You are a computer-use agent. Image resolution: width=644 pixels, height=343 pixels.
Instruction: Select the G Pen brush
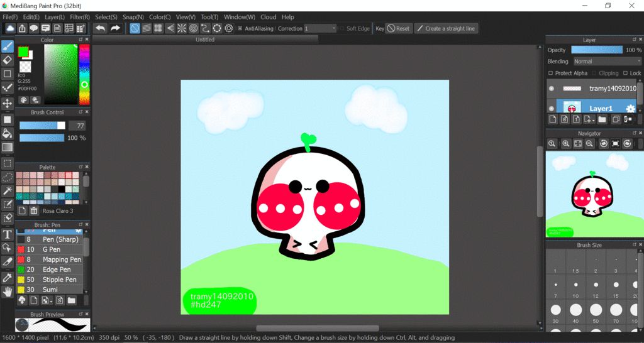pyautogui.click(x=49, y=249)
